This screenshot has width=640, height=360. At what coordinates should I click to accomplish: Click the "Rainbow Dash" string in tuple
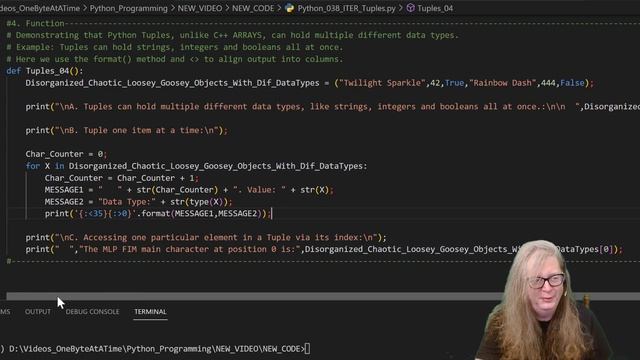coord(502,83)
